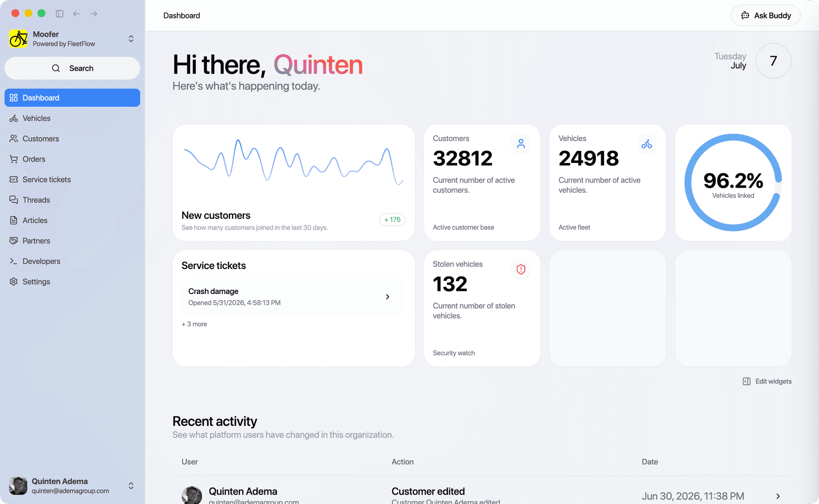Click the 24918 vehicles count
Screen dimensions: 819x504
pyautogui.click(x=589, y=158)
